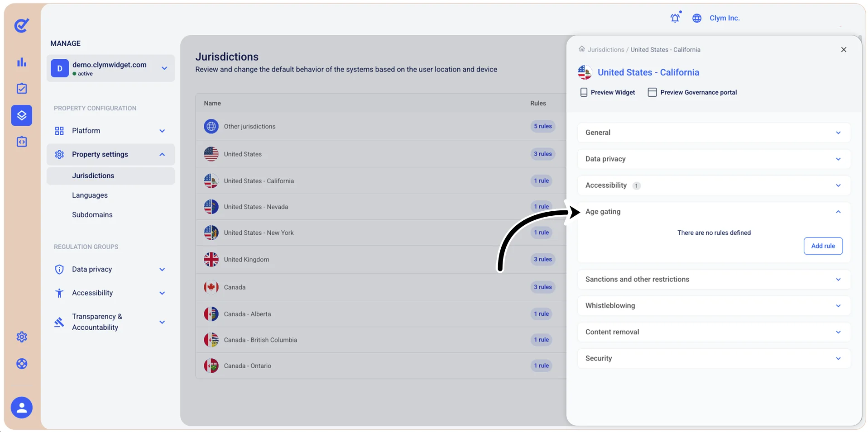This screenshot has width=868, height=432.
Task: Open the analytics bar chart icon in sidebar
Action: click(x=22, y=62)
